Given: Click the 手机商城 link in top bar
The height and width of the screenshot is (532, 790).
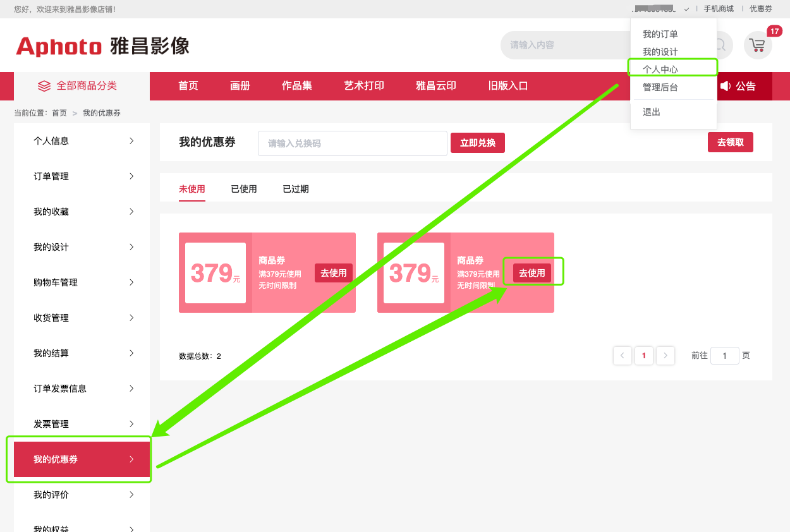Looking at the screenshot, I should click(x=719, y=9).
